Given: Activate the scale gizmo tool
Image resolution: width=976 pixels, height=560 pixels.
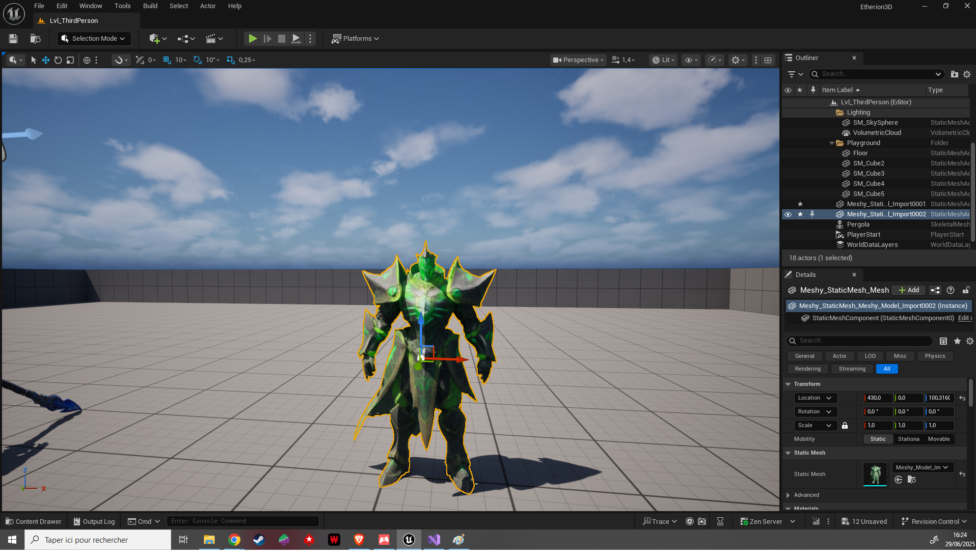Looking at the screenshot, I should click(70, 60).
